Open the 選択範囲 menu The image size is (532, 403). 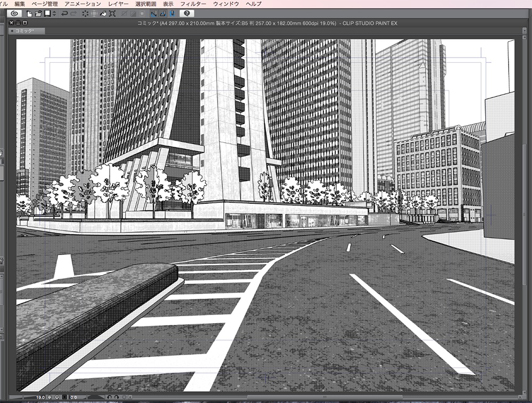point(146,4)
